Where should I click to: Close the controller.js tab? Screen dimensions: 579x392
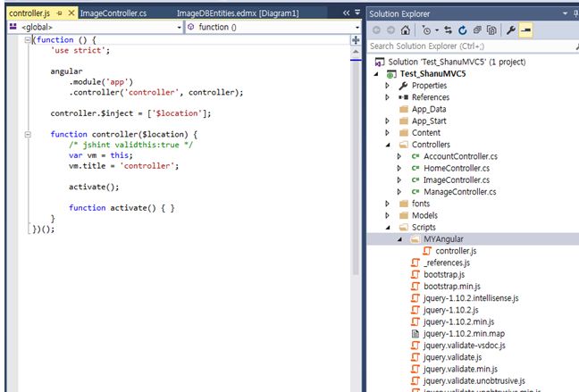[x=71, y=13]
